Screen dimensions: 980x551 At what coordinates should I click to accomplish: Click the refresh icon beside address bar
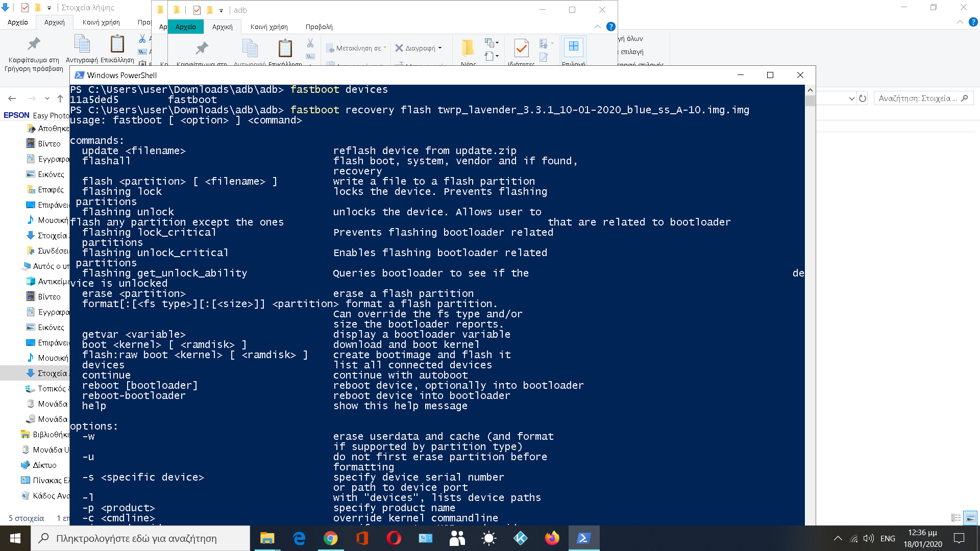(x=863, y=98)
